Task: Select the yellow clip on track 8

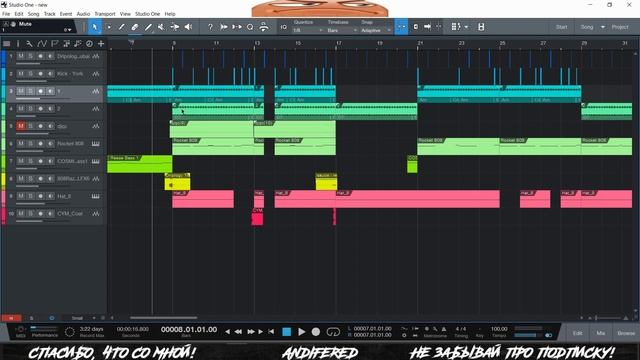Action: [x=178, y=182]
